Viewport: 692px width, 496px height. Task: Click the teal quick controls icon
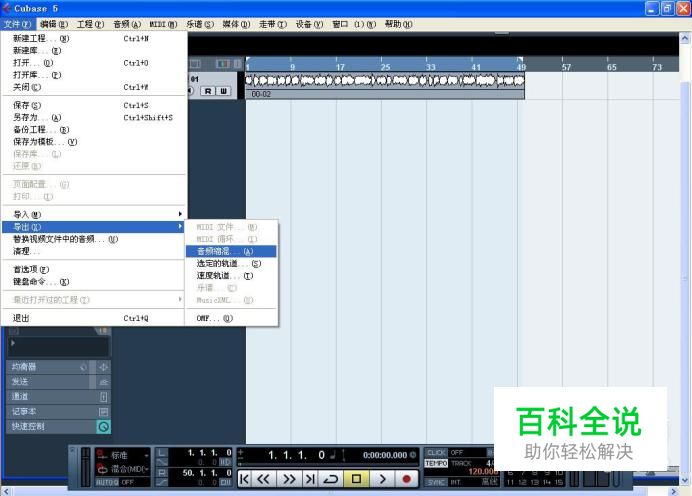click(x=104, y=427)
